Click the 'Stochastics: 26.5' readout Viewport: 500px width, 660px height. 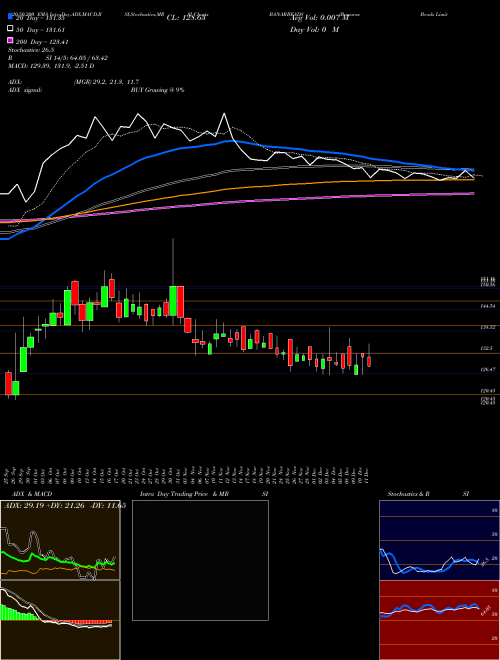[31, 50]
